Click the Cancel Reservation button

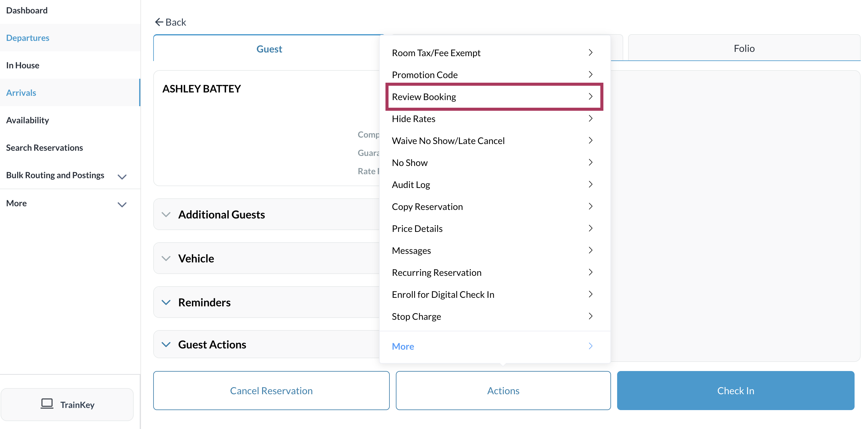271,391
